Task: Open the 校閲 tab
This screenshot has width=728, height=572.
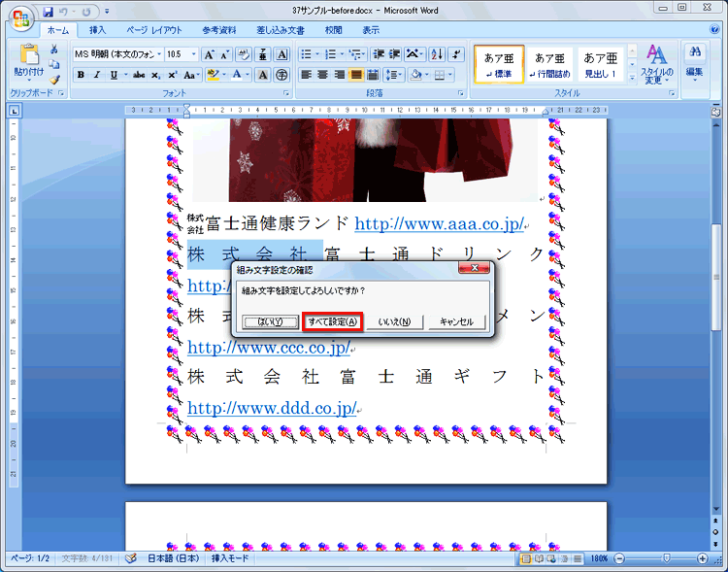Action: [x=333, y=30]
